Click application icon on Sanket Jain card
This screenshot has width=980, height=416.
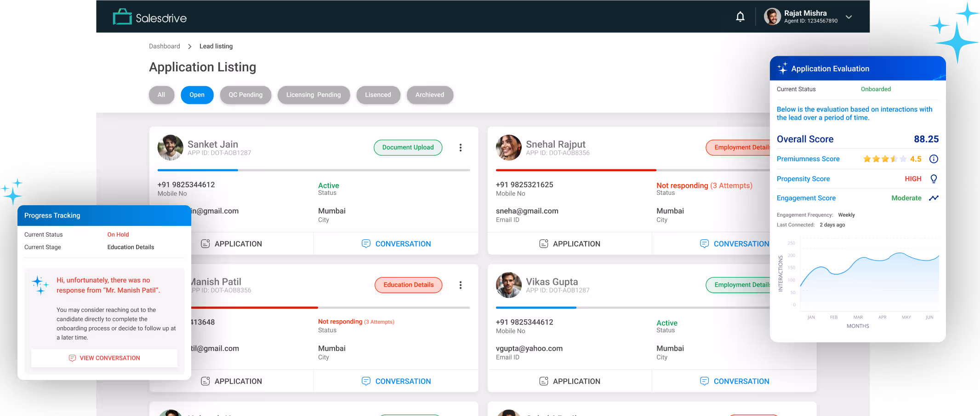click(205, 243)
